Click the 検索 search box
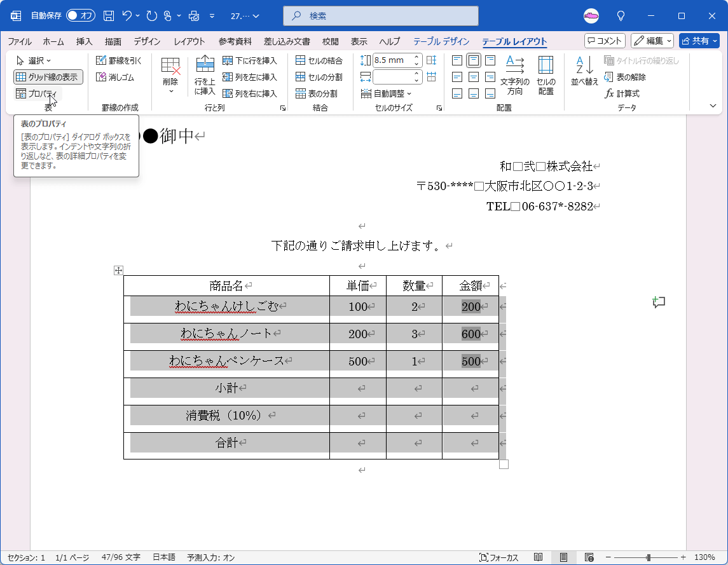Viewport: 728px width, 565px height. (381, 16)
